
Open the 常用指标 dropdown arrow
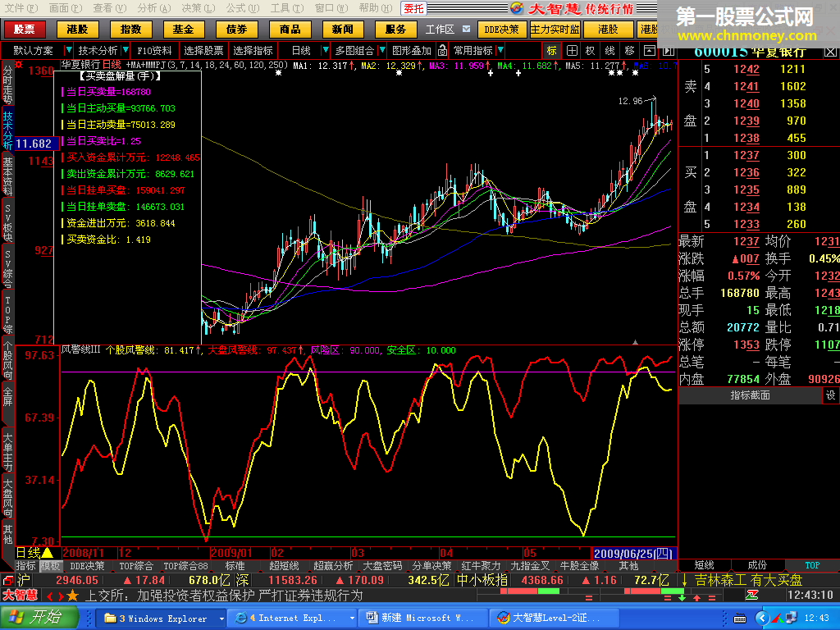coord(500,50)
